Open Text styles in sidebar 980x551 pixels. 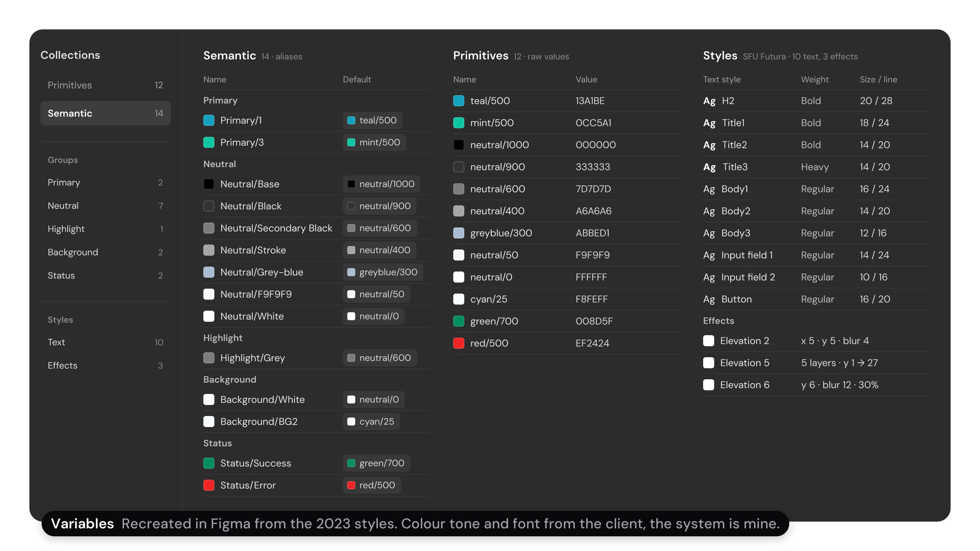tap(105, 342)
